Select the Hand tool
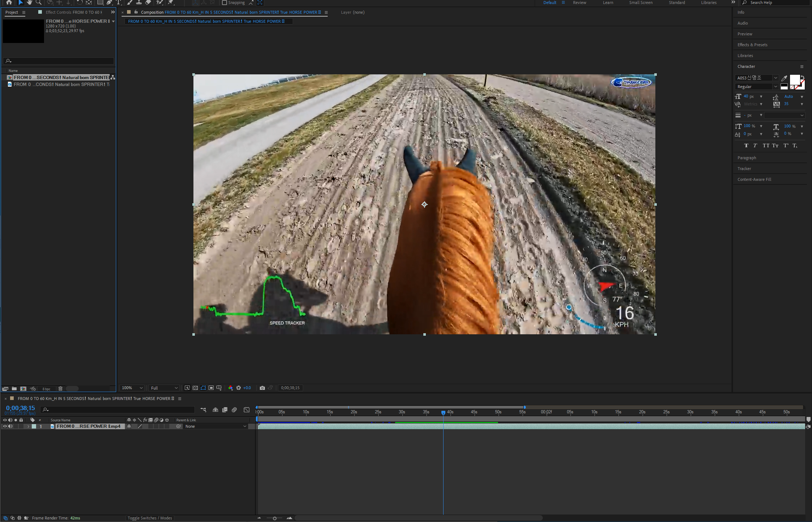Image resolution: width=812 pixels, height=522 pixels. point(30,3)
